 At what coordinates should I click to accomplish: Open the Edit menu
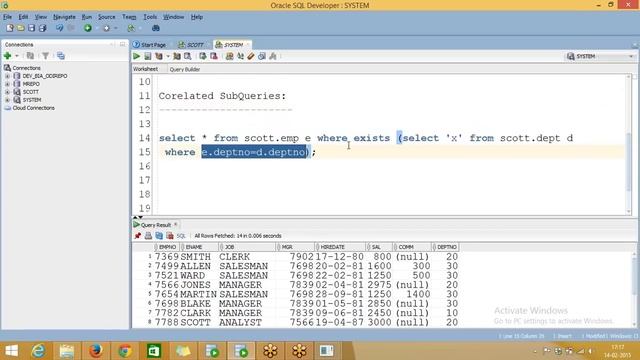tap(23, 17)
